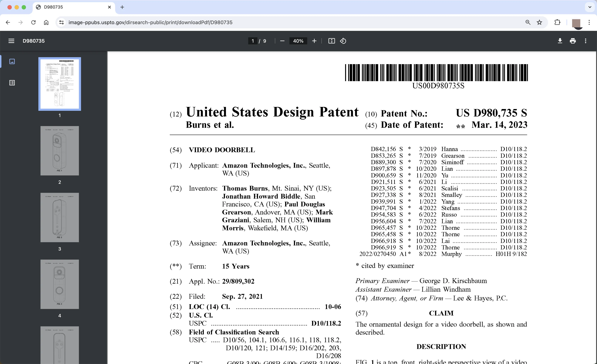Toggle the PDF sidebar menu icon
Screen dimensions: 597x364
point(11,41)
